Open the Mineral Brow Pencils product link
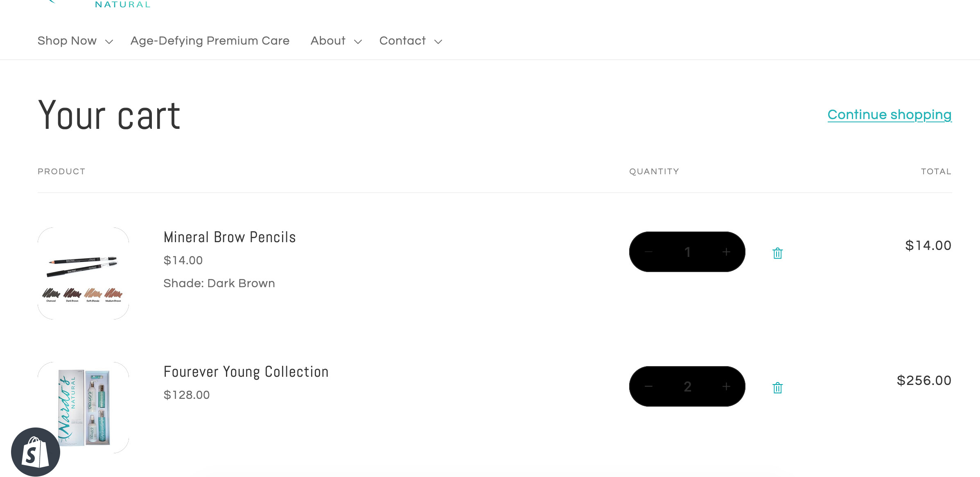The width and height of the screenshot is (980, 477). 230,237
